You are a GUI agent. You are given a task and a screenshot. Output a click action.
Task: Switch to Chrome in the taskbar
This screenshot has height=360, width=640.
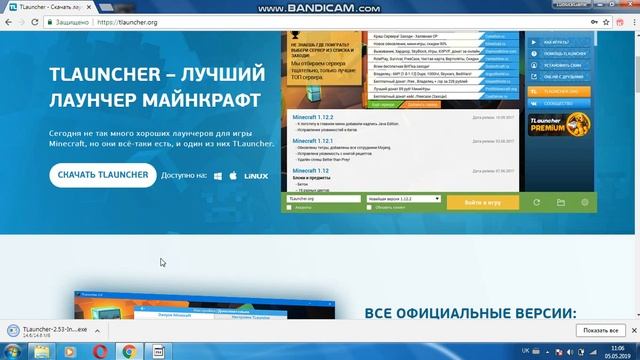click(x=129, y=351)
